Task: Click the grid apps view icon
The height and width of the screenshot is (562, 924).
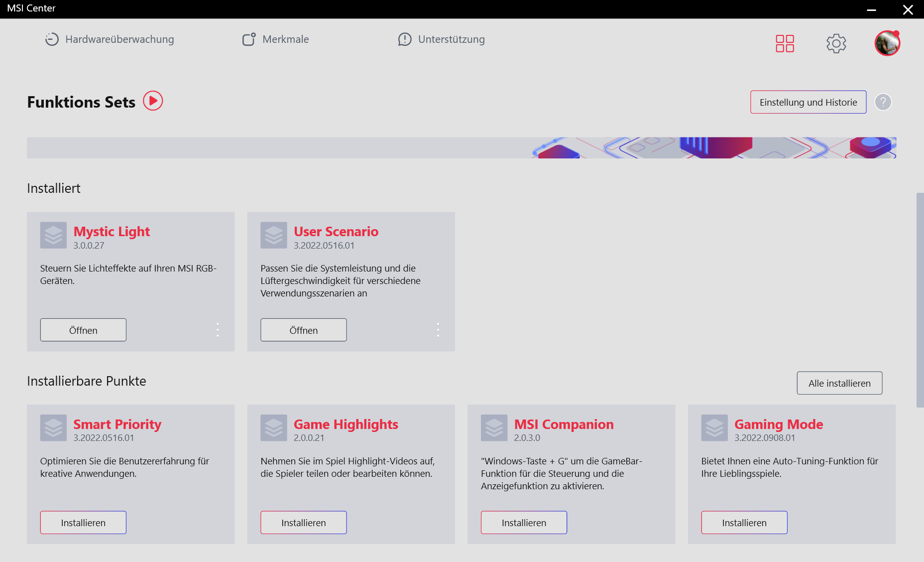Action: click(785, 43)
